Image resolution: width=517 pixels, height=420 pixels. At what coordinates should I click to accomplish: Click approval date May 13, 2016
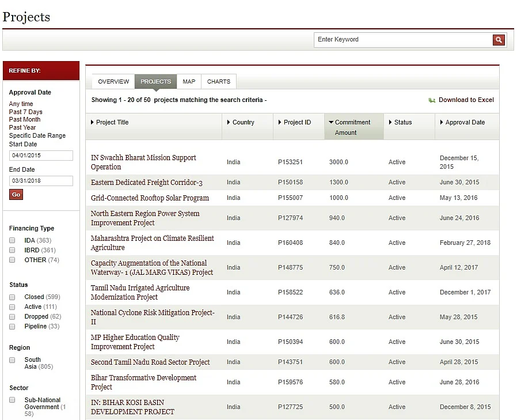458,198
